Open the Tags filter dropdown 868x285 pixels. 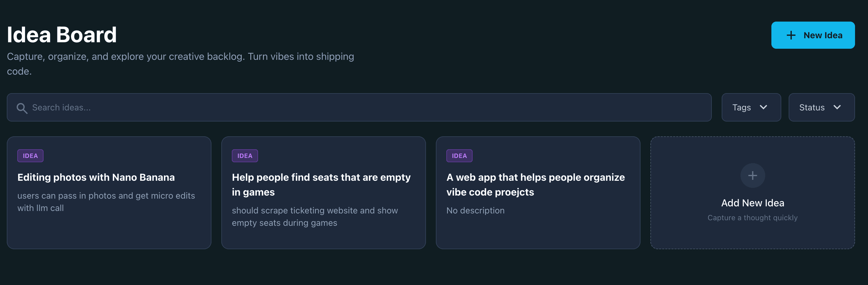[x=751, y=107]
